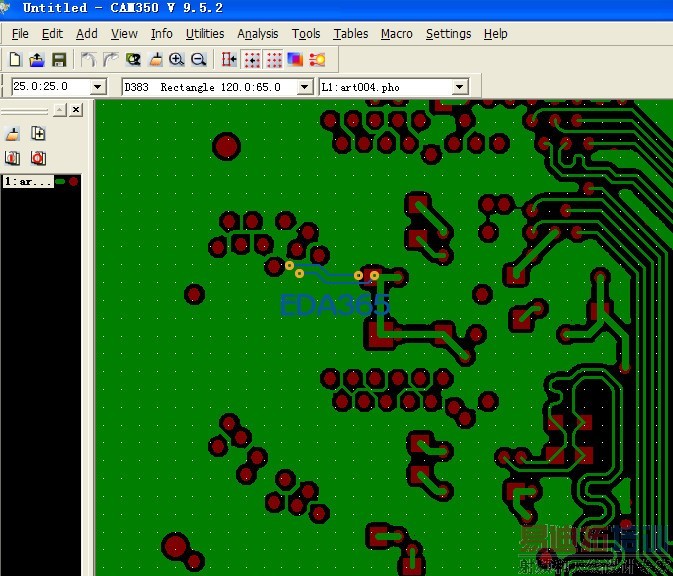
Task: Open the Help menu
Action: click(495, 33)
